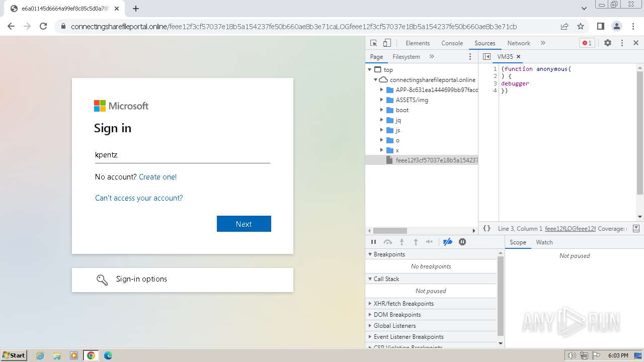Viewport: 644px width, 362px height.
Task: Open the Filesystem navigator tab
Action: point(406,57)
